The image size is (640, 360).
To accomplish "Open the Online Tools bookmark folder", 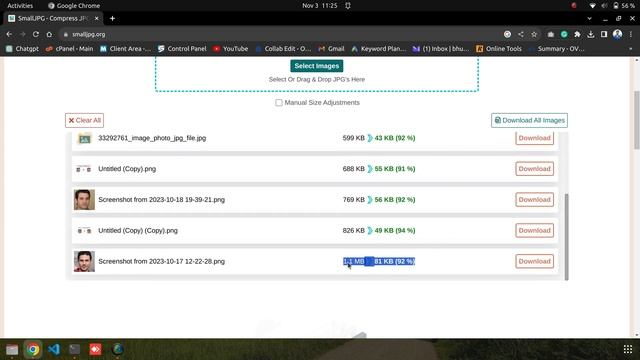I will click(499, 49).
